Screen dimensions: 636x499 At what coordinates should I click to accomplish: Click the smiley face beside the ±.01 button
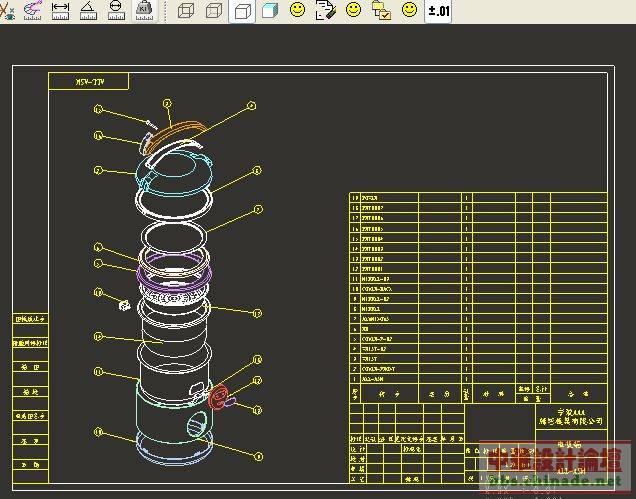(x=409, y=10)
